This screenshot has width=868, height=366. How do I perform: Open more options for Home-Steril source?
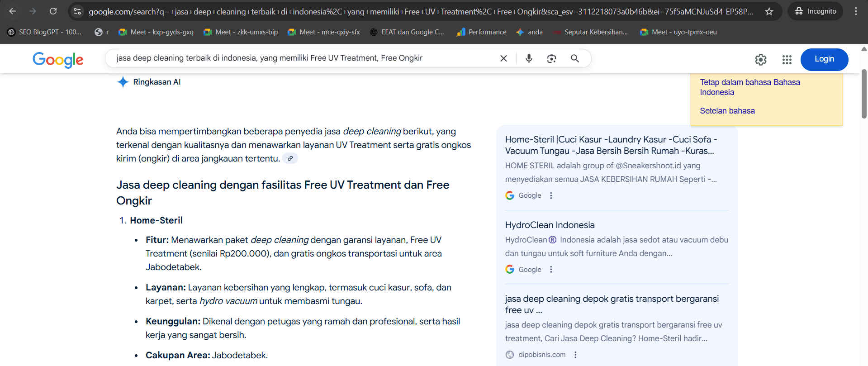(x=551, y=195)
